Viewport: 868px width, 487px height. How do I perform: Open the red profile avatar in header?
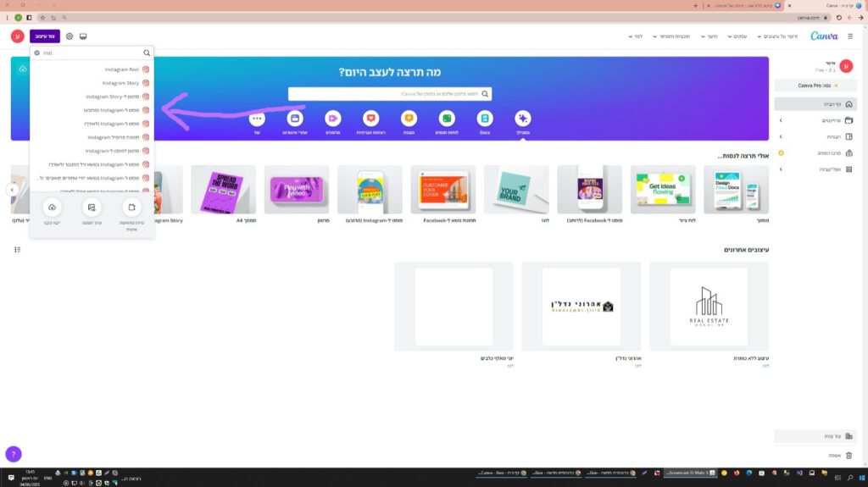17,36
